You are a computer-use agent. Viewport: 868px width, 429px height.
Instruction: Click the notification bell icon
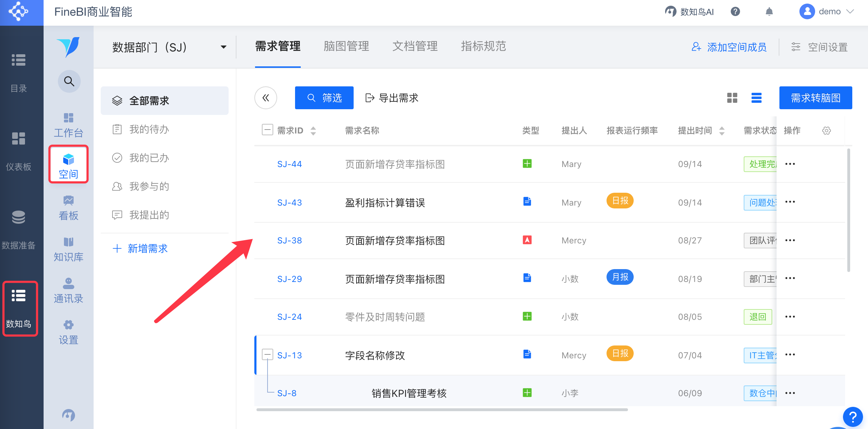(x=769, y=12)
